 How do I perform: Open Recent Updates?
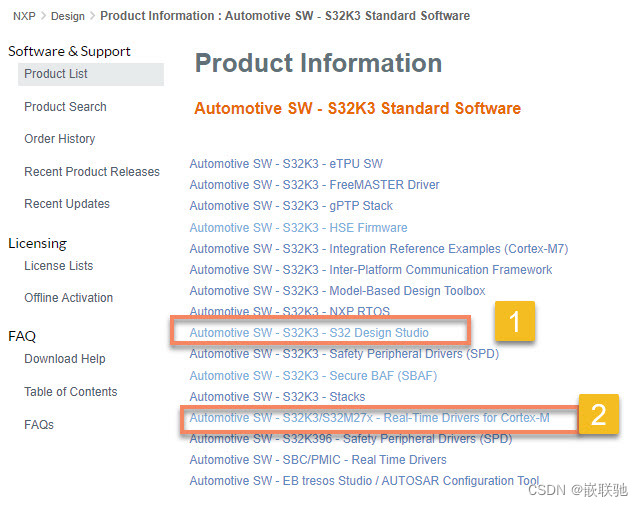pyautogui.click(x=67, y=203)
